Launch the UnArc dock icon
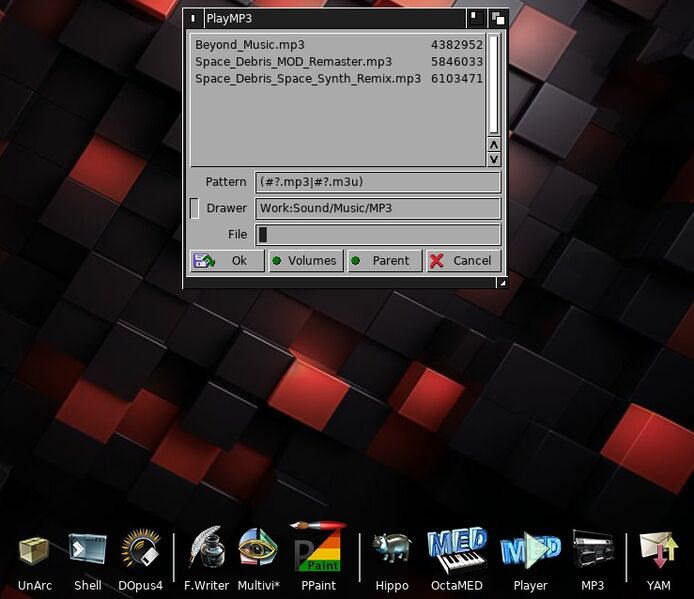The image size is (694, 599). 34,552
